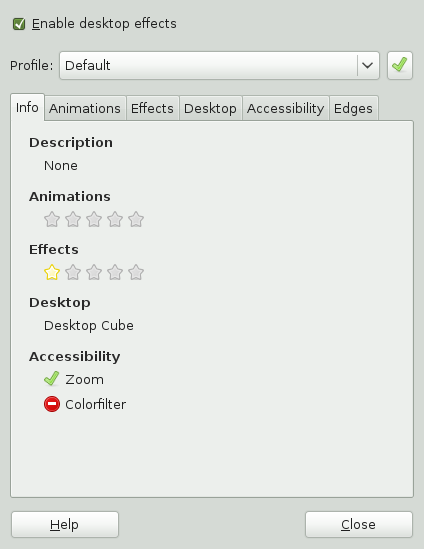Toggle the Enable desktop effects checkbox
The height and width of the screenshot is (549, 424).
point(19,24)
